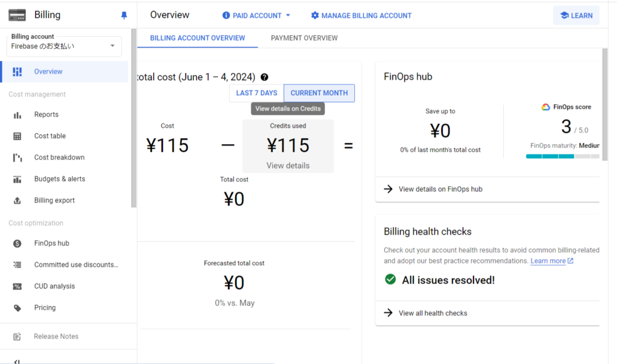Click the Cost table grid icon

click(x=17, y=136)
